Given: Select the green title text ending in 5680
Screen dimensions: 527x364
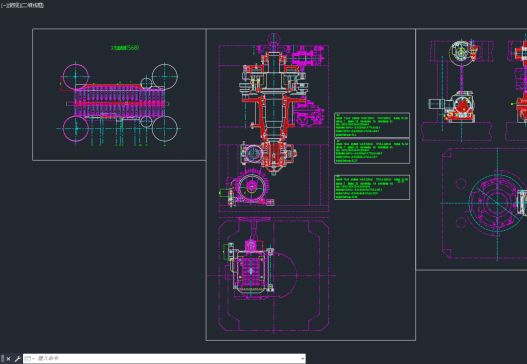Looking at the screenshot, I should coord(125,48).
